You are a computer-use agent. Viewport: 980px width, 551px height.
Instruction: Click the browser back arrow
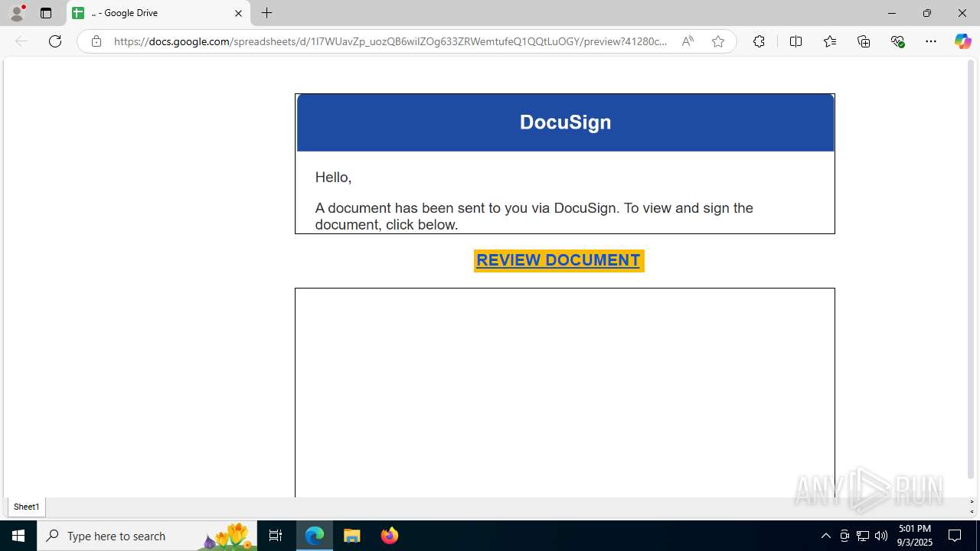[x=21, y=41]
